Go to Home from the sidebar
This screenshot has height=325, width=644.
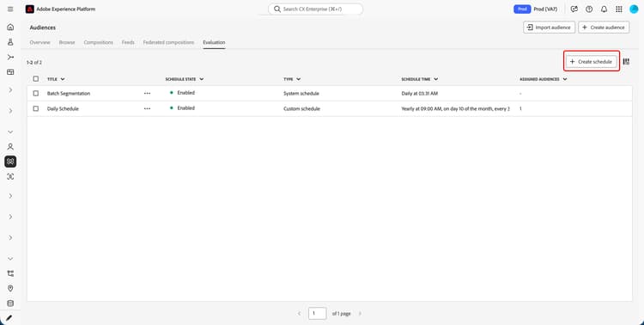point(10,28)
